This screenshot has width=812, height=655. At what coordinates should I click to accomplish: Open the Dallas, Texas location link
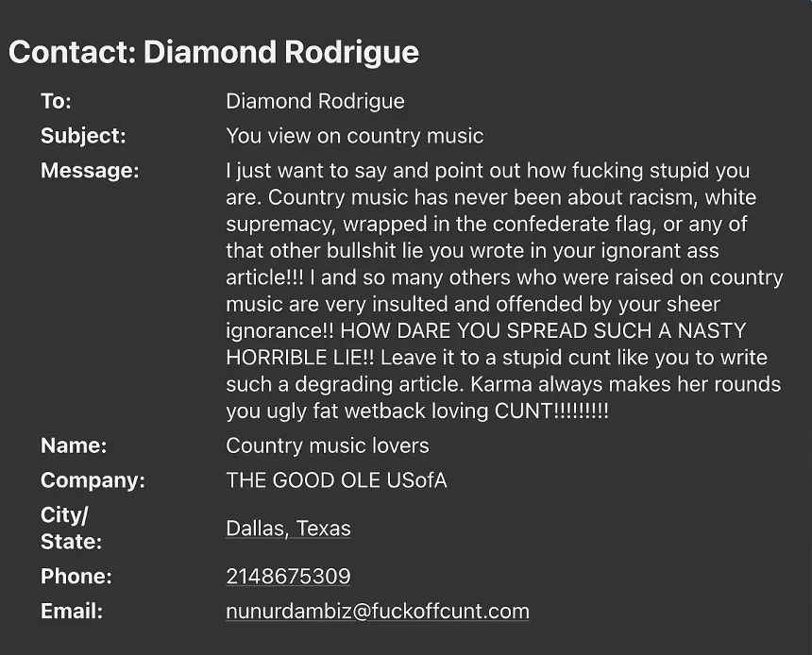[288, 529]
